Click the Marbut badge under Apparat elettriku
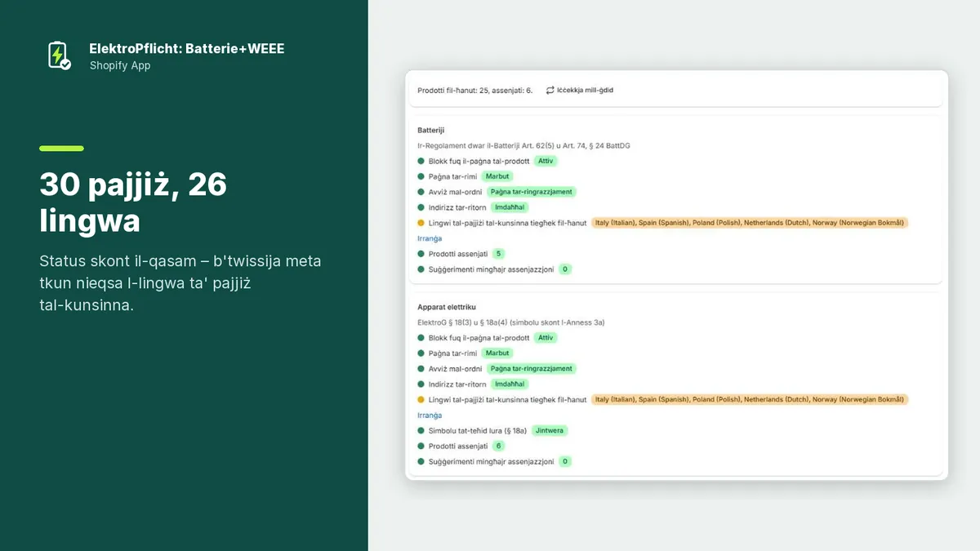 (497, 353)
